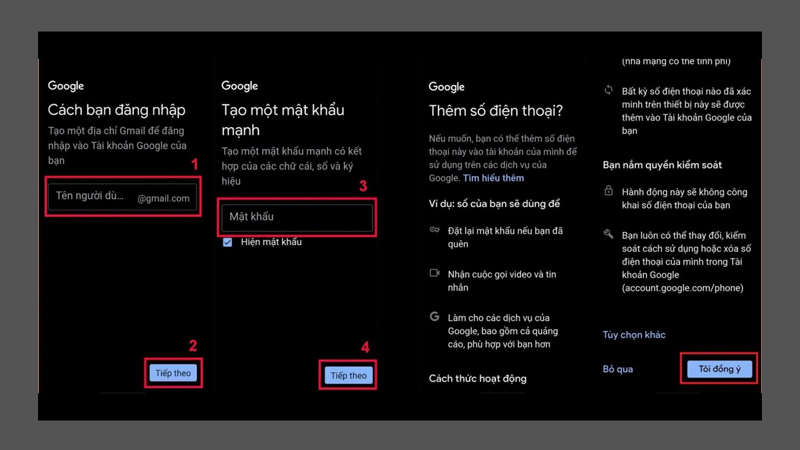800x450 pixels.
Task: Click the sync icon beside Bất kỳ số điện thoại
Action: [x=608, y=90]
